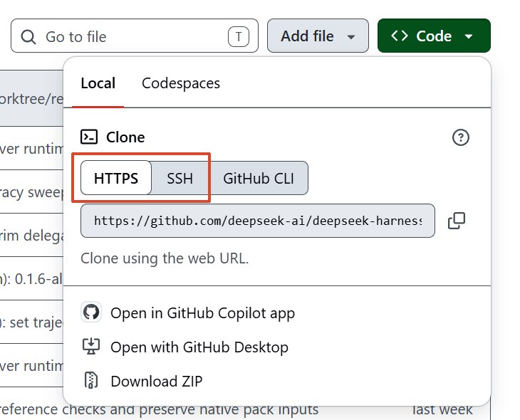Click the 'last week' timestamp text
The height and width of the screenshot is (420, 520).
[x=442, y=410]
